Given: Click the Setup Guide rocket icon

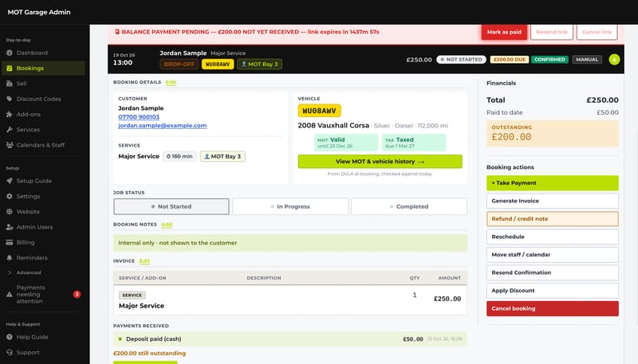Looking at the screenshot, I should coord(10,181).
